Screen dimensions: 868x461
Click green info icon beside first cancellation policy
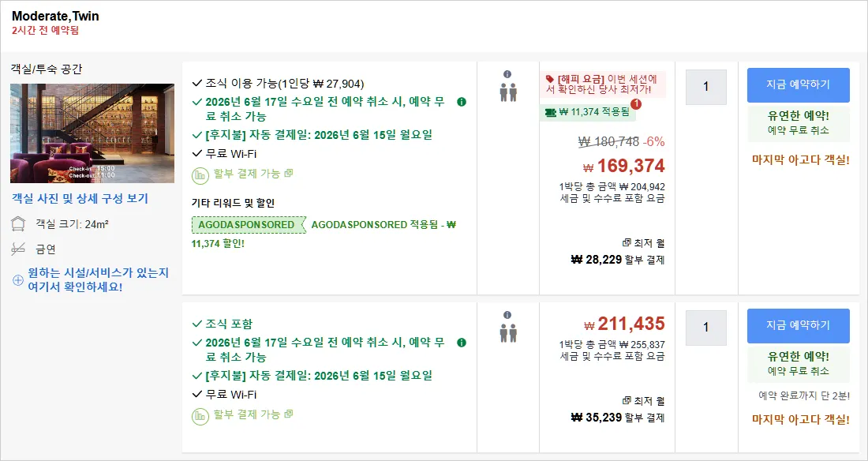click(x=462, y=102)
